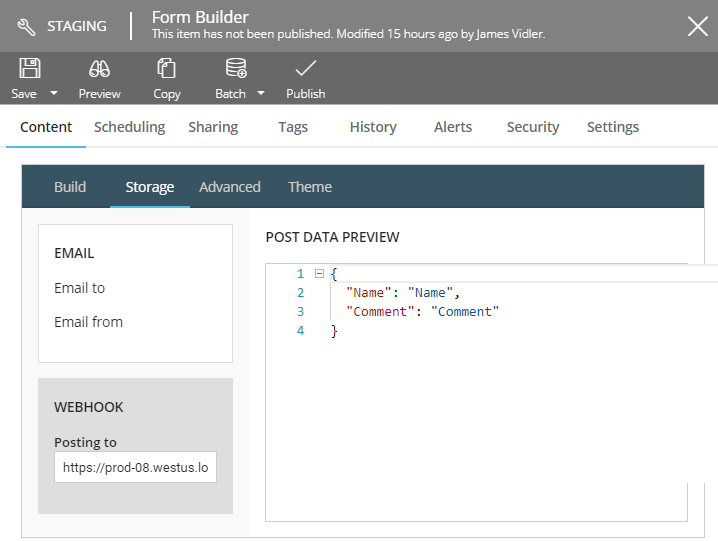Open the Security tab
The image size is (718, 541).
[533, 127]
